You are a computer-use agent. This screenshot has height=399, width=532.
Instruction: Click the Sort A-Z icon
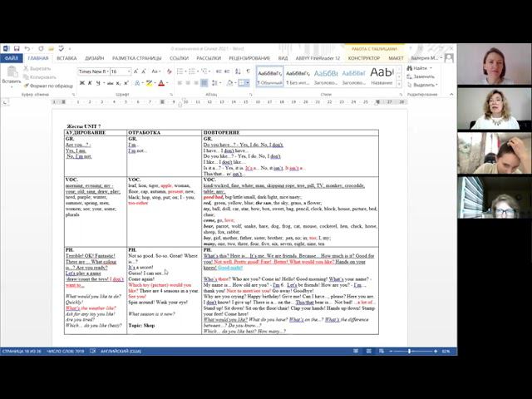(238, 71)
